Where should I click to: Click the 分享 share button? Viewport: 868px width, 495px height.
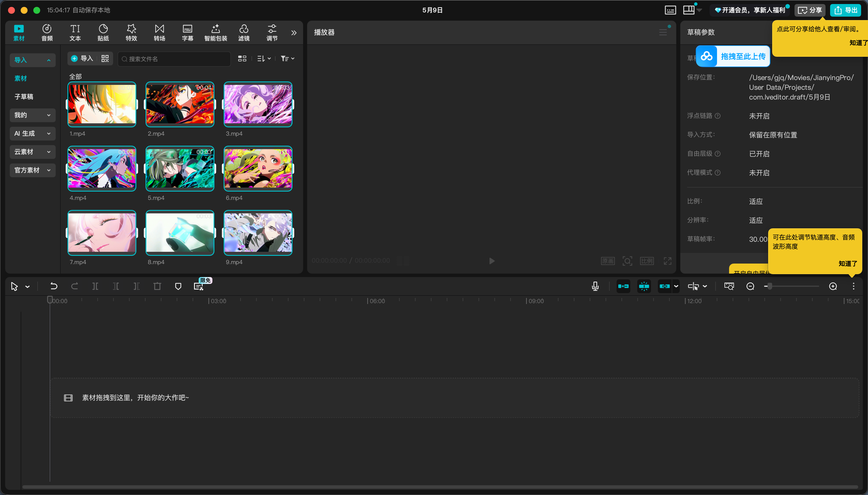point(810,10)
